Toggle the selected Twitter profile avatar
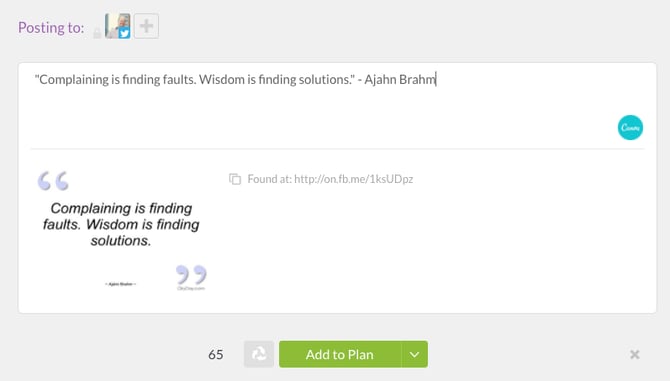 pos(118,26)
